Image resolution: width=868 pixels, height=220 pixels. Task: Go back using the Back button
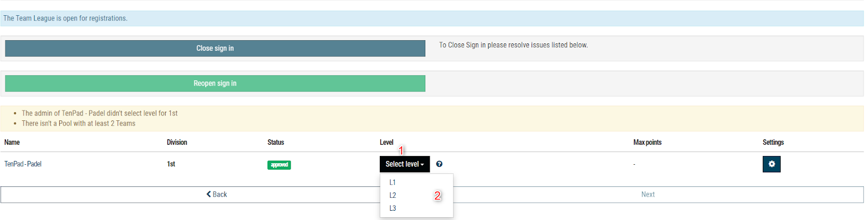[x=216, y=195]
